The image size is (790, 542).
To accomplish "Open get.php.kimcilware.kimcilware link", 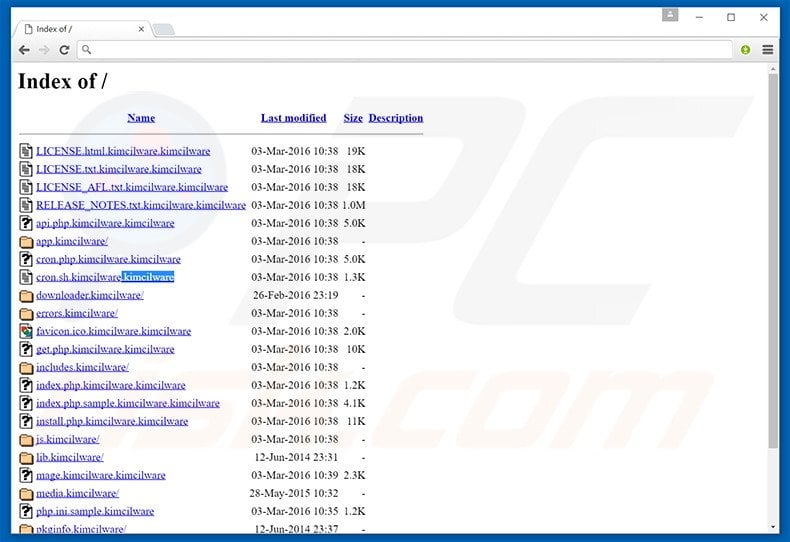I will (105, 349).
